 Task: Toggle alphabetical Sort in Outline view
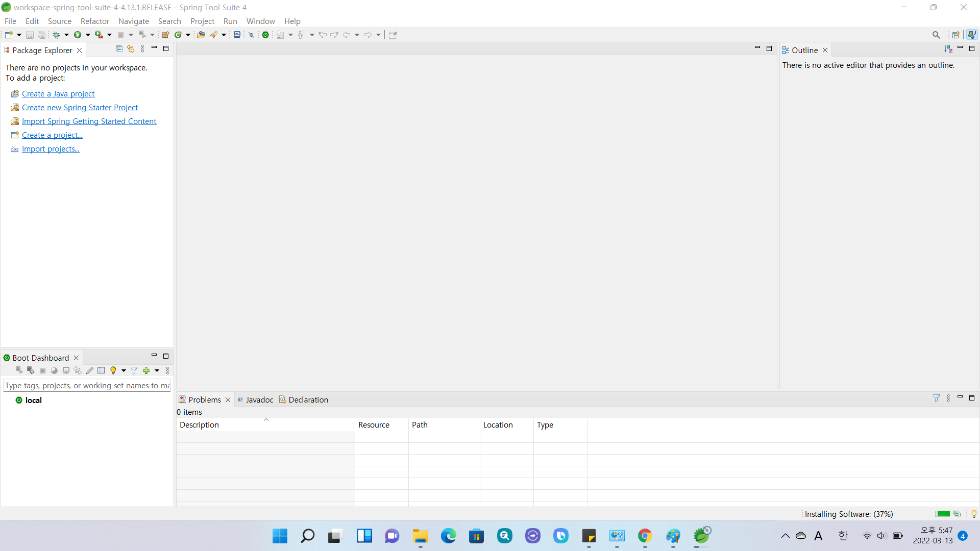click(948, 49)
